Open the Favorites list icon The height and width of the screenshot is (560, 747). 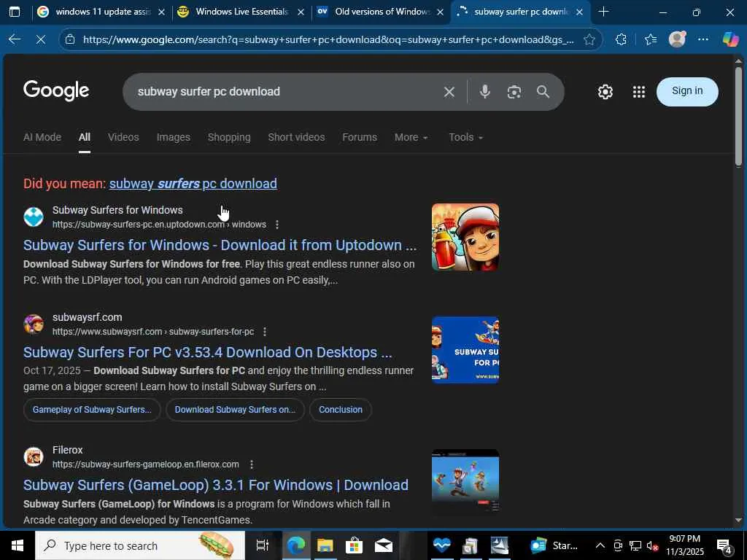(x=651, y=39)
